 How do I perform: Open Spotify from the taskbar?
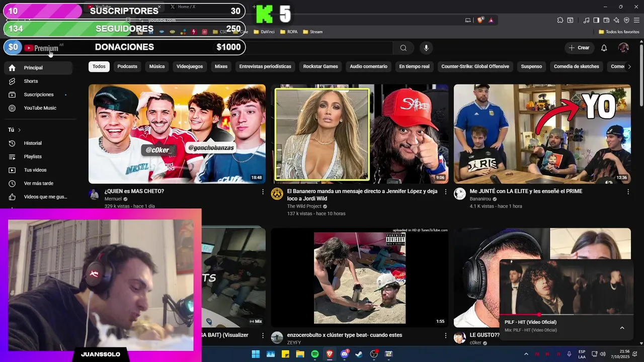(315, 354)
